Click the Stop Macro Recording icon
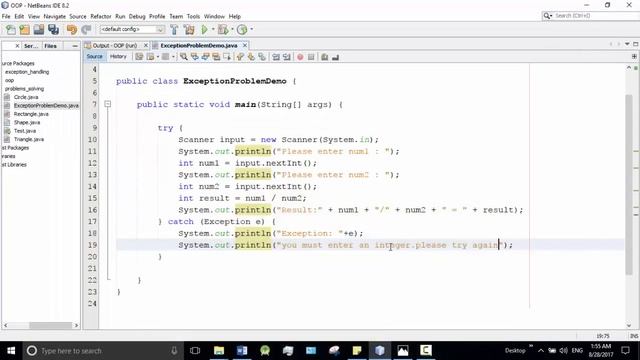The image size is (640, 360). click(311, 57)
